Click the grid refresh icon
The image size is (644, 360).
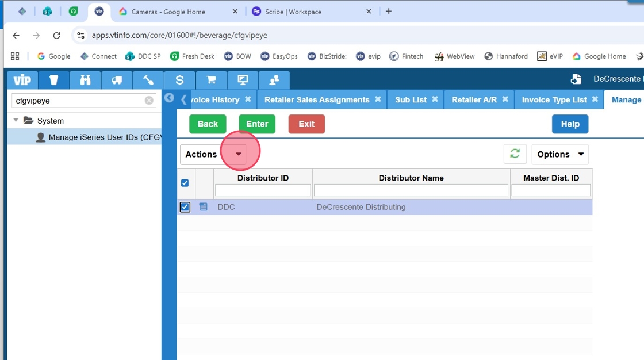pyautogui.click(x=515, y=154)
